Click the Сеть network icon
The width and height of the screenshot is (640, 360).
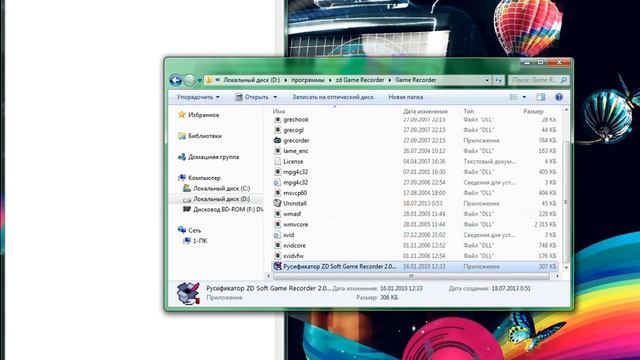[x=182, y=230]
